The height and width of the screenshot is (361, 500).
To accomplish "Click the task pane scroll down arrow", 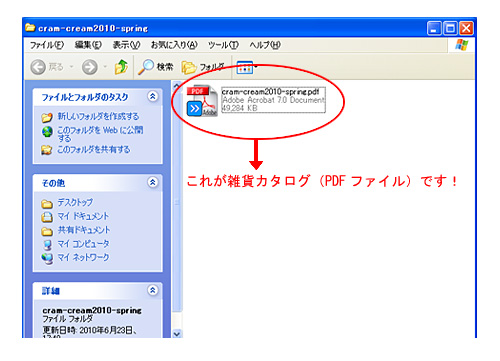I will tap(177, 333).
